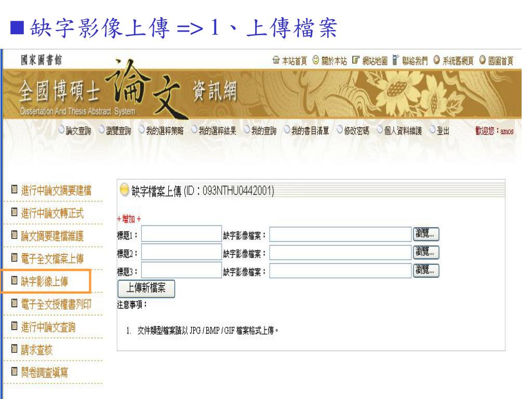Select 修改密碼 in the navigation
This screenshot has width=532, height=399.
click(356, 130)
